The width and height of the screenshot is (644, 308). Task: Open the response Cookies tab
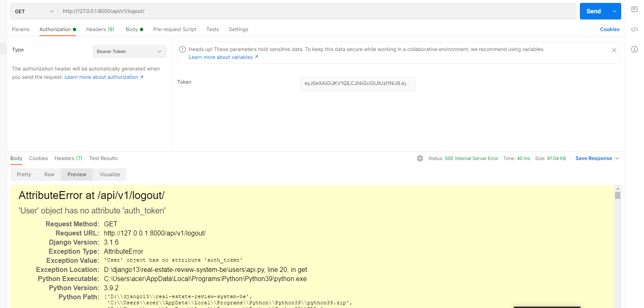coord(38,158)
